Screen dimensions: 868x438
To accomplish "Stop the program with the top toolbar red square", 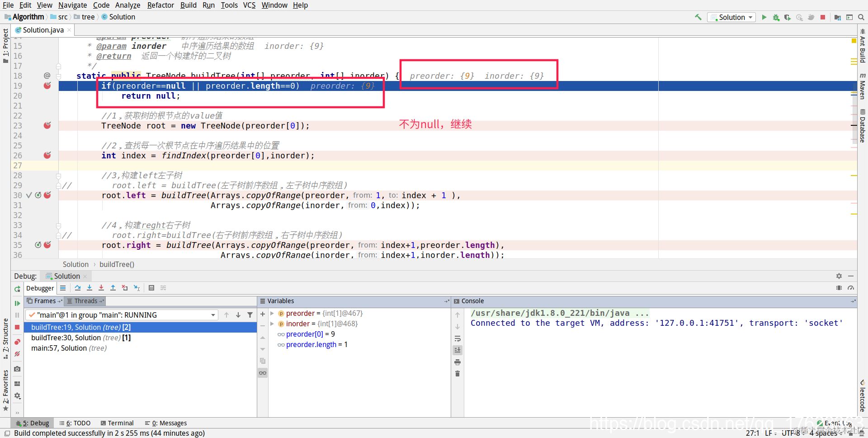I will point(823,17).
